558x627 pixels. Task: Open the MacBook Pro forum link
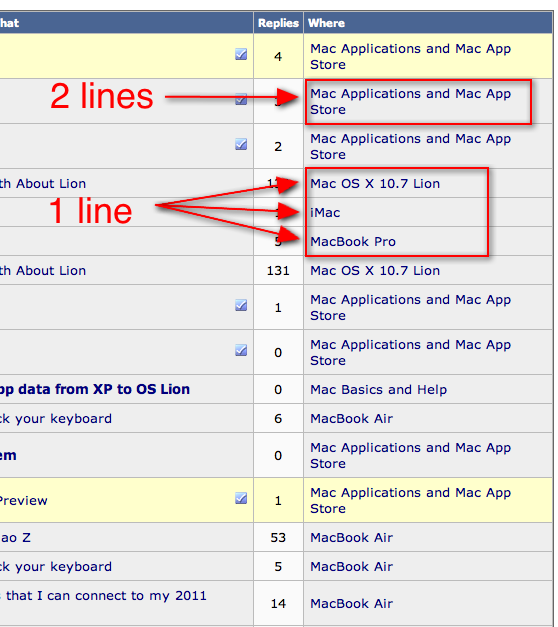tap(353, 242)
